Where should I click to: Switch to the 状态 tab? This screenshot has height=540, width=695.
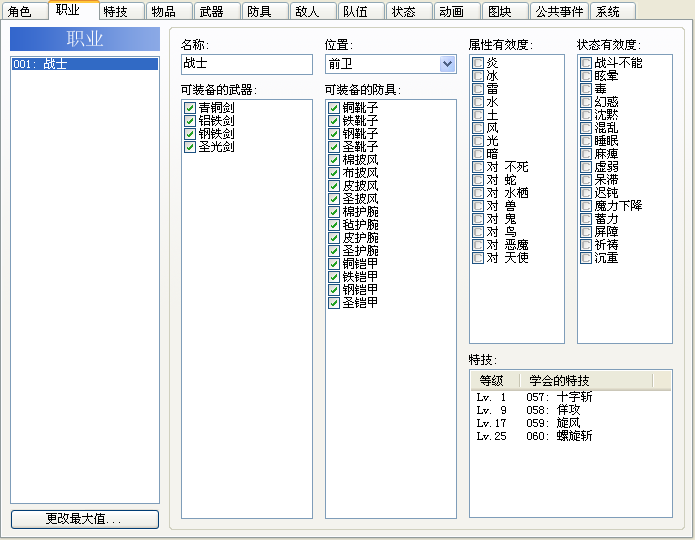(409, 12)
